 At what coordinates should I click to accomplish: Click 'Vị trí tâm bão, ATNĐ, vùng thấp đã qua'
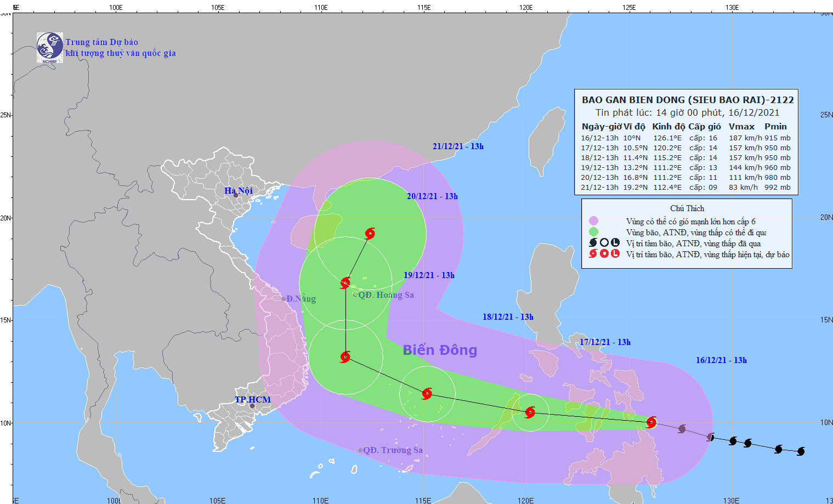coord(693,243)
